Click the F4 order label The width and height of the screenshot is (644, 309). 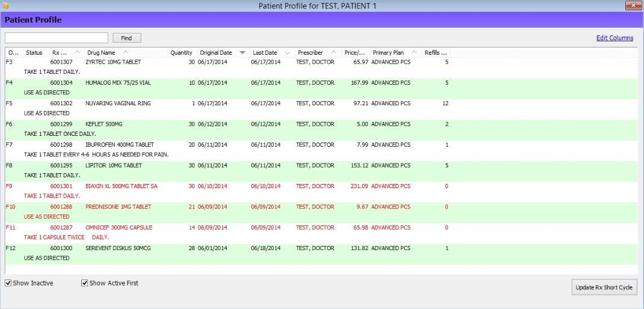point(9,83)
